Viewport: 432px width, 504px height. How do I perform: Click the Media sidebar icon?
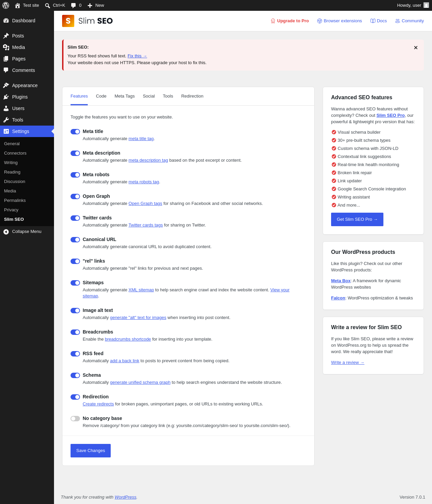[6, 47]
